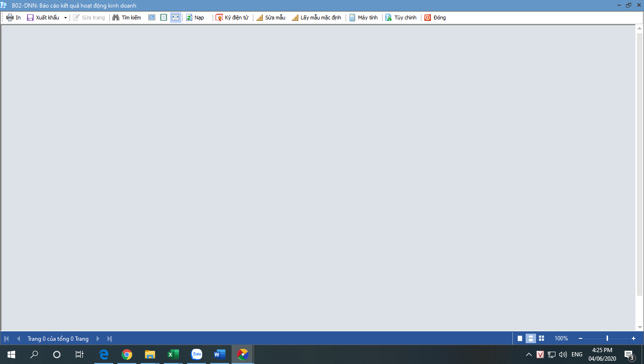644x364 pixels.
Task: Click the Sửa mẫu template edit icon
Action: (259, 18)
